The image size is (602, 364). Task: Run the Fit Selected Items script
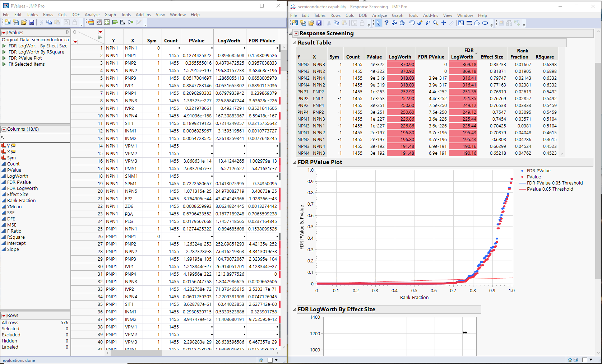pyautogui.click(x=4, y=64)
